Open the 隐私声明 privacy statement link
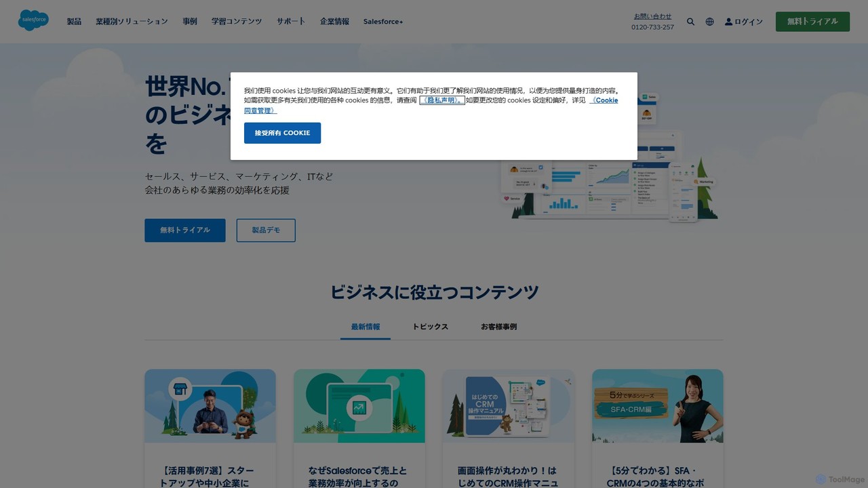The height and width of the screenshot is (488, 868). 442,100
